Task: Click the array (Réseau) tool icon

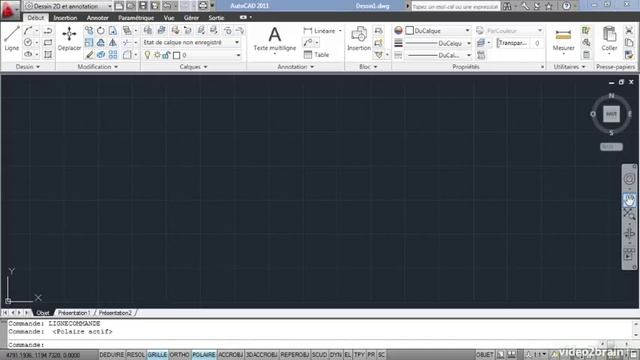Action: [113, 54]
